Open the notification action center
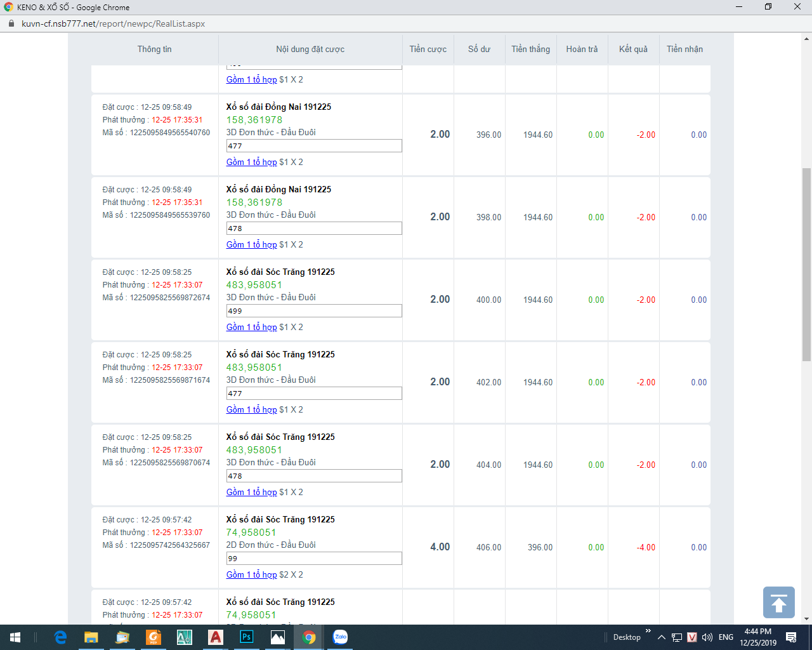Screen dimensions: 812x650 pyautogui.click(x=791, y=637)
